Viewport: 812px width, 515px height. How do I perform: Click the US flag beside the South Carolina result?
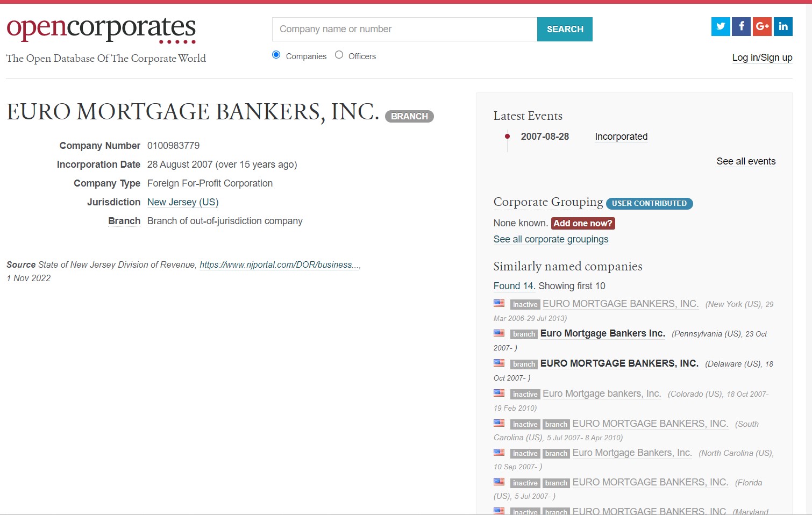tap(499, 424)
